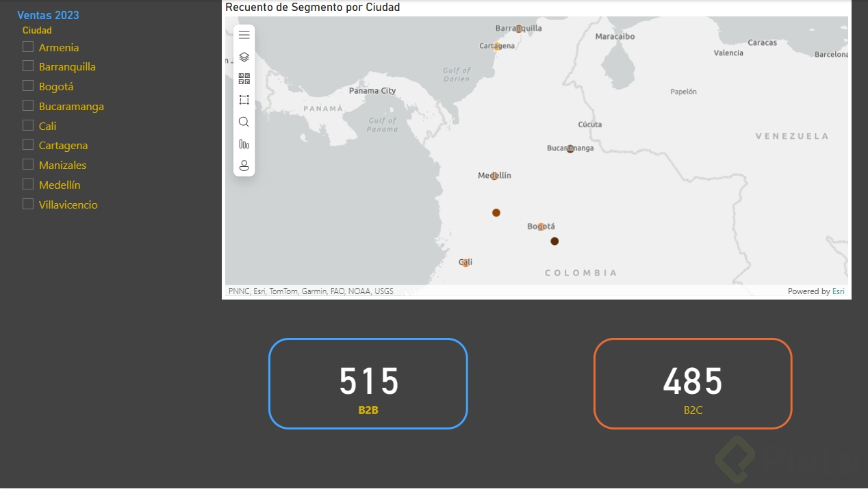The height and width of the screenshot is (489, 868).
Task: Click the Ventas 2023 title
Action: click(x=48, y=15)
